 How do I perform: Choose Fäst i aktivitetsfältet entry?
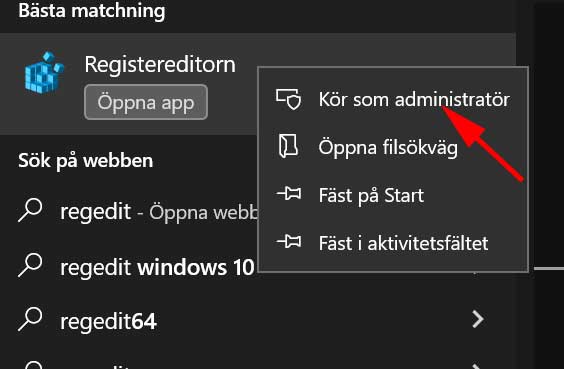(394, 243)
